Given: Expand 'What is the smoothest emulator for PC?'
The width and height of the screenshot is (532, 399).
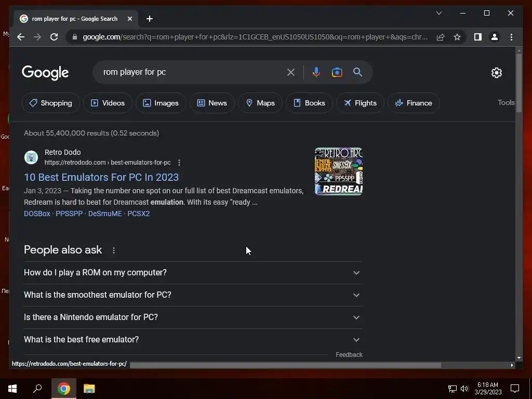Looking at the screenshot, I should point(193,295).
